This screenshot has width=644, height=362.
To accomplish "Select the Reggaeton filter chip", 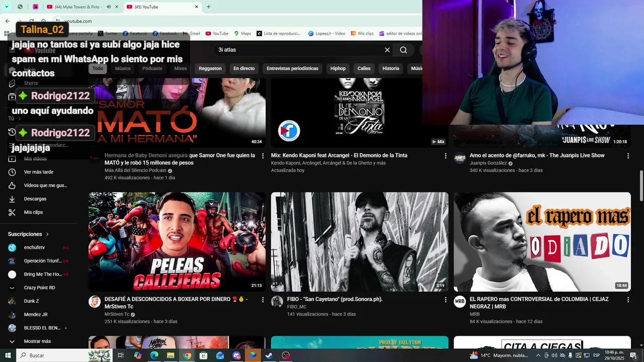I will tap(210, 68).
